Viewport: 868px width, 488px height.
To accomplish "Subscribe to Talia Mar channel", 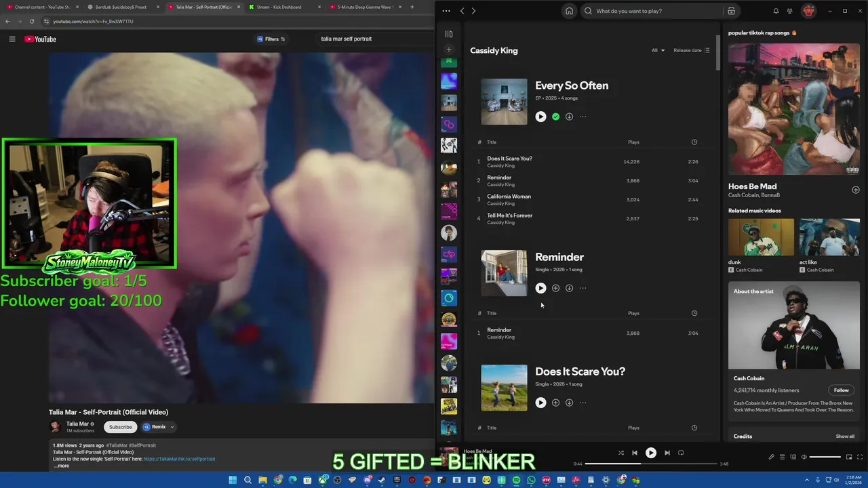I will [121, 427].
